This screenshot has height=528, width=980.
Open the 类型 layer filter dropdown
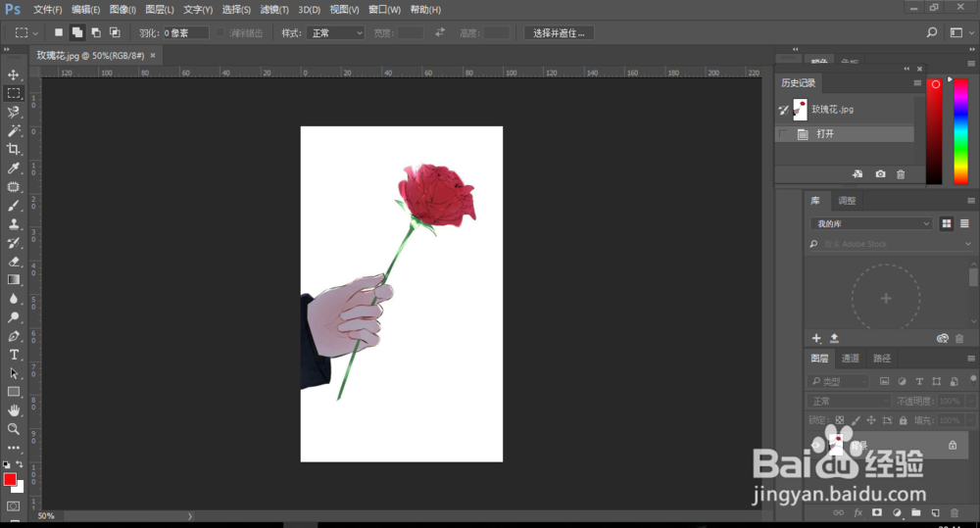[839, 381]
